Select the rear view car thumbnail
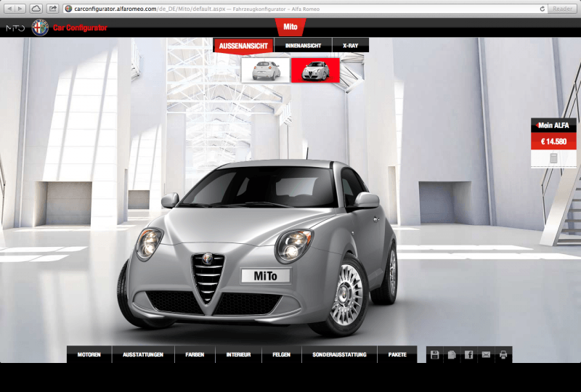Image resolution: width=581 pixels, height=392 pixels. point(265,70)
